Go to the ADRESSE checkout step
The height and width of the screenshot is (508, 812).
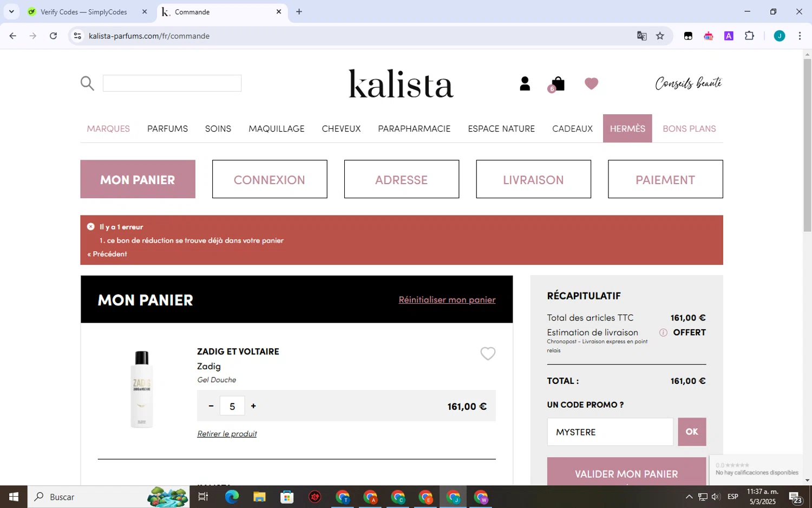402,179
